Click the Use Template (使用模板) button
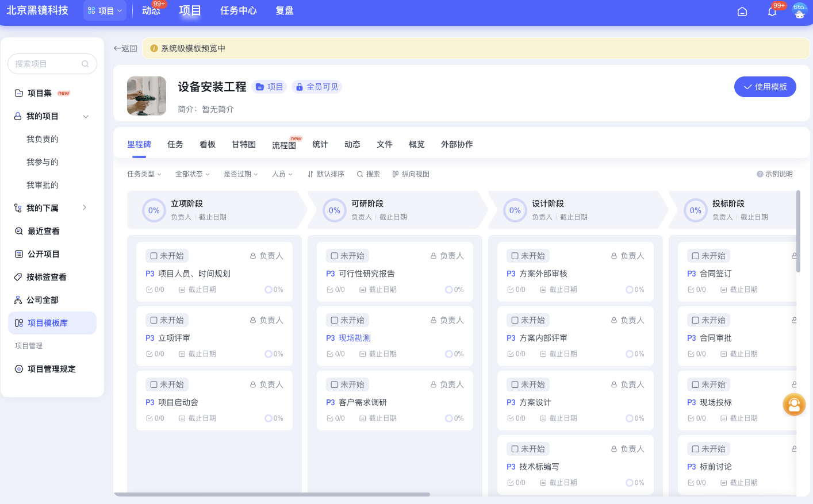Image resolution: width=813 pixels, height=504 pixels. tap(765, 87)
